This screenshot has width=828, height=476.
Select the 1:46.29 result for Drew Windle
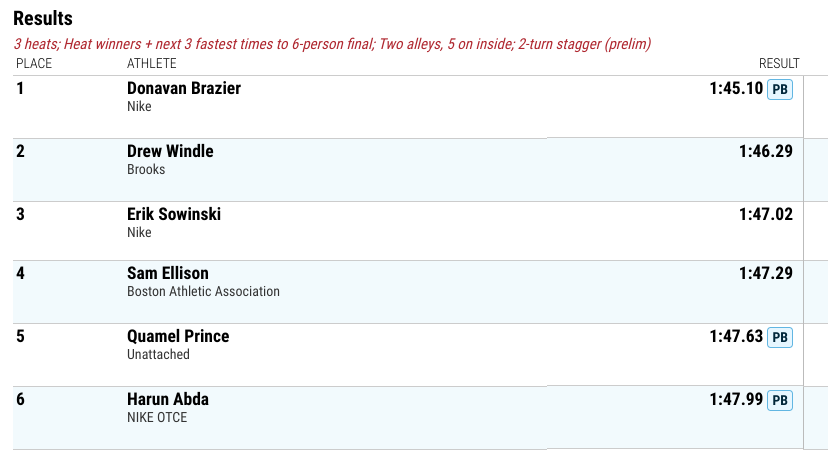click(x=766, y=151)
